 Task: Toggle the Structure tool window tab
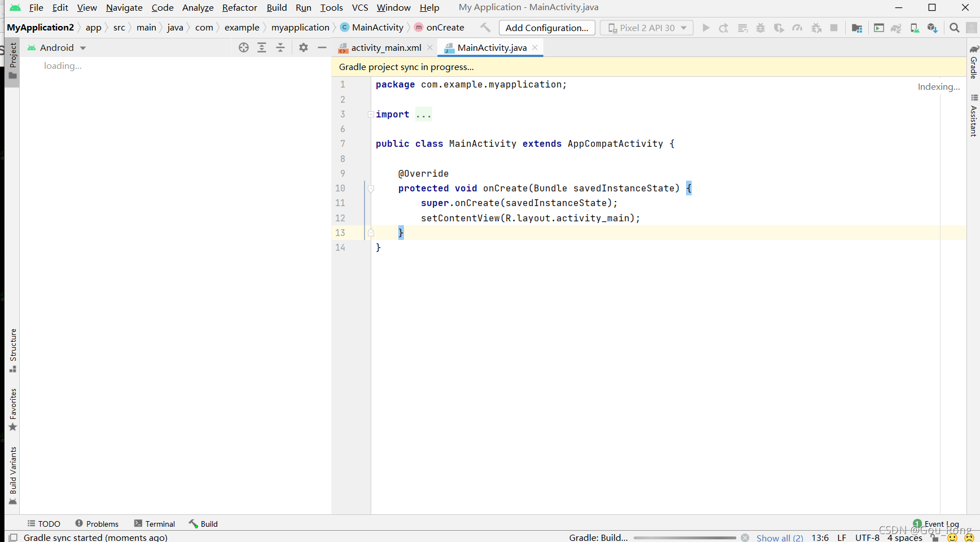[12, 350]
